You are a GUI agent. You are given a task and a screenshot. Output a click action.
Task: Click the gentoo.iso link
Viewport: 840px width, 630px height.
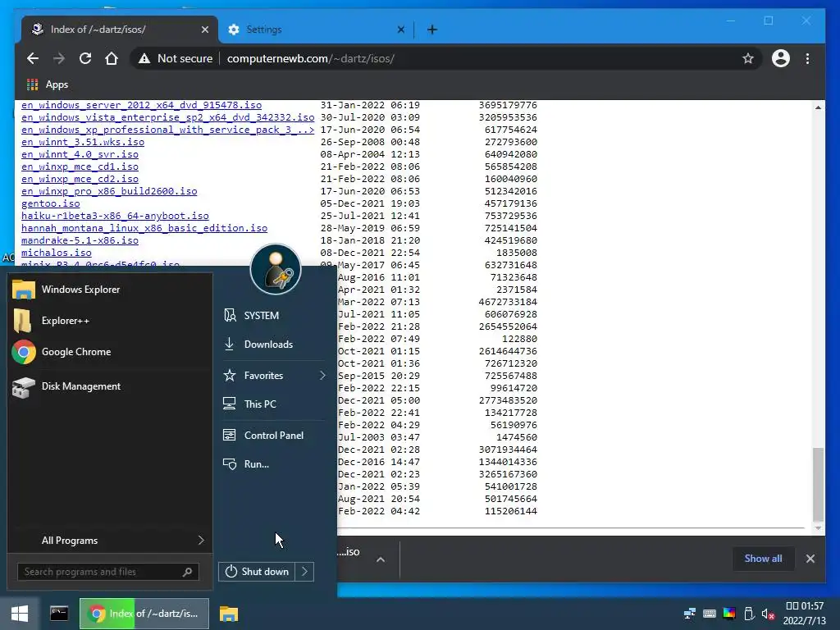pos(50,203)
